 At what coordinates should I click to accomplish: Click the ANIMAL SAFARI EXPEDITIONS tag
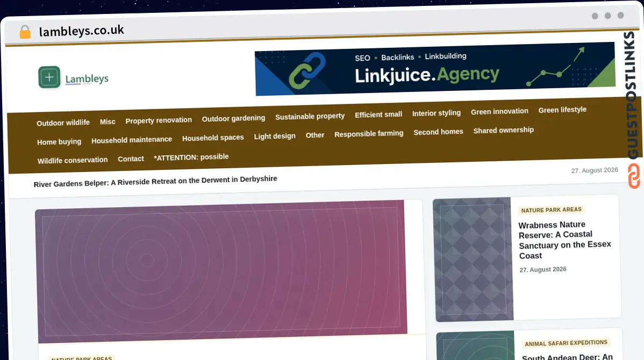566,343
